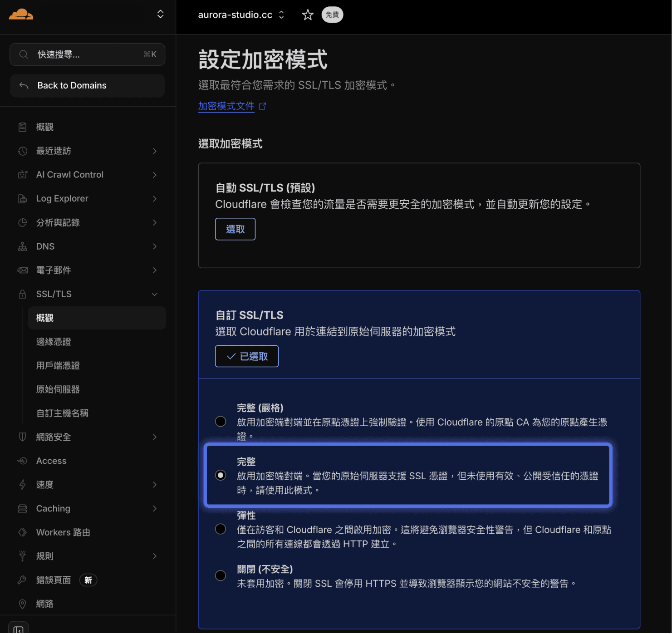Click the Log Explorer icon
The width and height of the screenshot is (672, 634).
click(22, 198)
